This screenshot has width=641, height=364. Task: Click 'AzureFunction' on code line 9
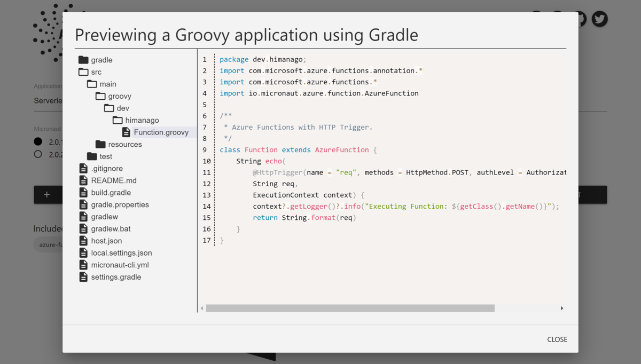(x=342, y=150)
